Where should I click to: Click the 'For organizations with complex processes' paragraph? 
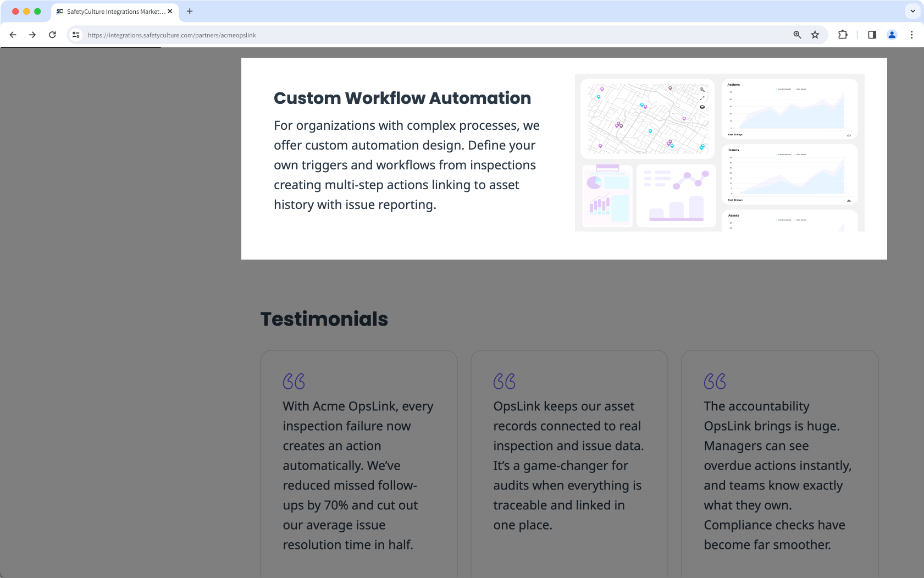click(407, 165)
